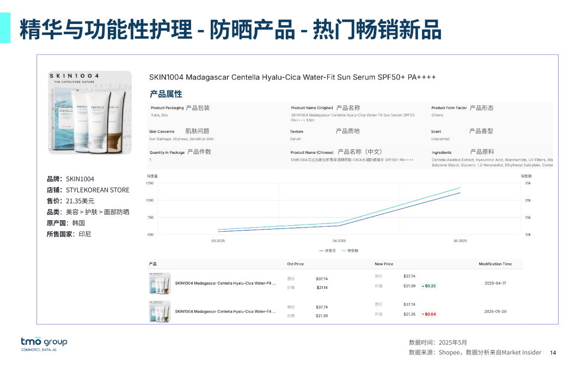588x368 pixels.
Task: Click the Scent 产品香型 label
Action: (462, 131)
